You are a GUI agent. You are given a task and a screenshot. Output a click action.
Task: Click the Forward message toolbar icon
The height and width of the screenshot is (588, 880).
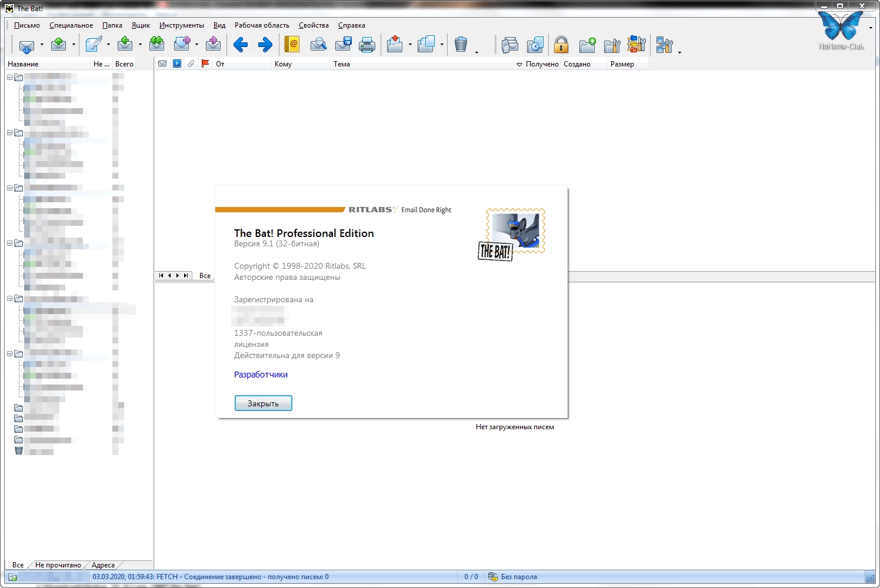182,44
